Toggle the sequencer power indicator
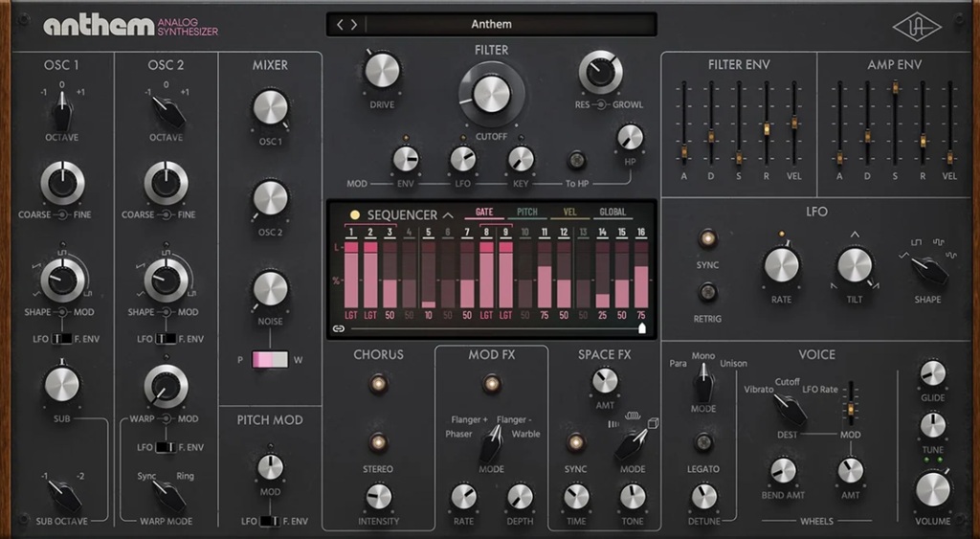 [355, 215]
